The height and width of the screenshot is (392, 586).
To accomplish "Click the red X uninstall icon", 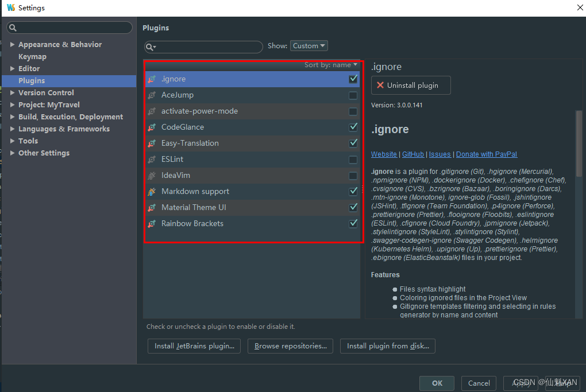I will 380,85.
